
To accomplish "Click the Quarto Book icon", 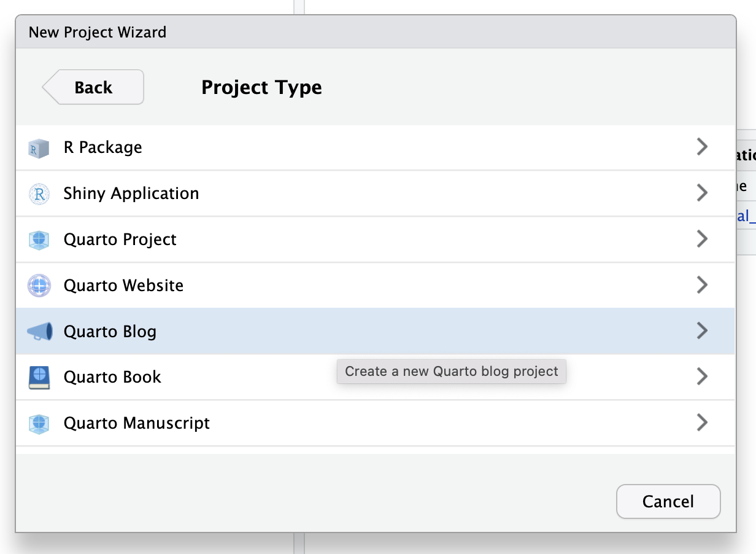I will click(x=39, y=378).
